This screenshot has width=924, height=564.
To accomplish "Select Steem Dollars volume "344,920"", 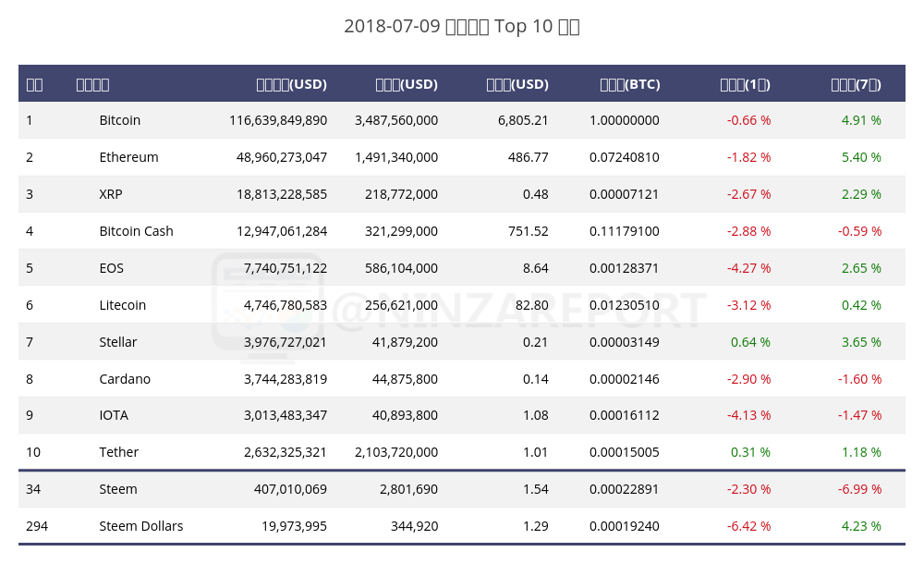I will [x=414, y=526].
